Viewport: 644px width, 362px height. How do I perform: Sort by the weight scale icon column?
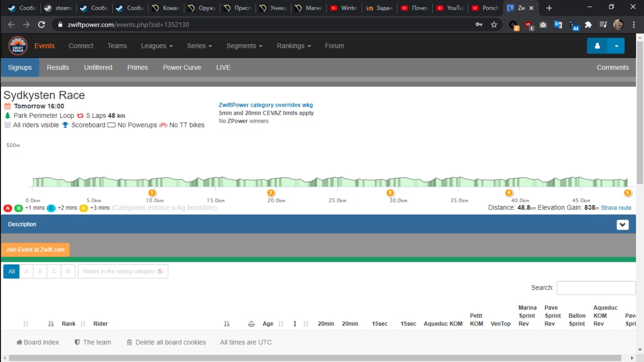[x=252, y=324]
